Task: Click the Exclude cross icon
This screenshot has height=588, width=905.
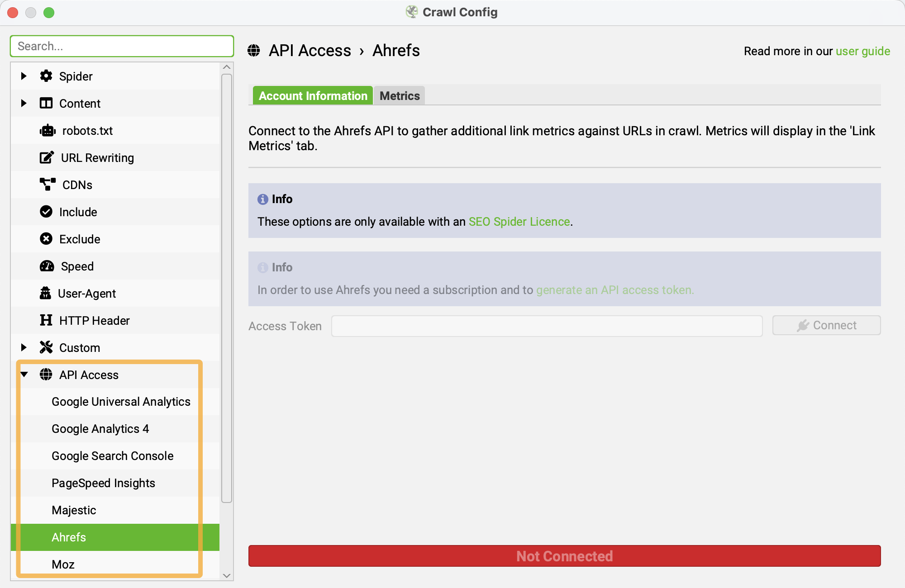Action: 46,239
